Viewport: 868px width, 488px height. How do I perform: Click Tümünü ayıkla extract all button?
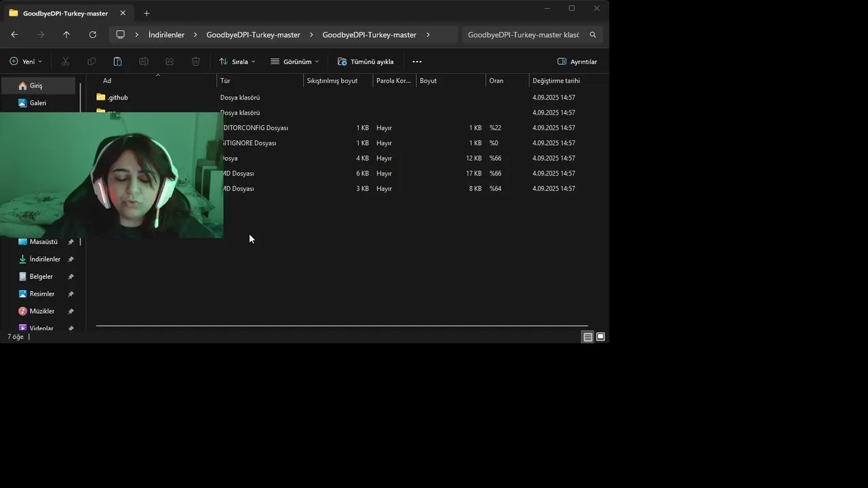[x=366, y=62]
